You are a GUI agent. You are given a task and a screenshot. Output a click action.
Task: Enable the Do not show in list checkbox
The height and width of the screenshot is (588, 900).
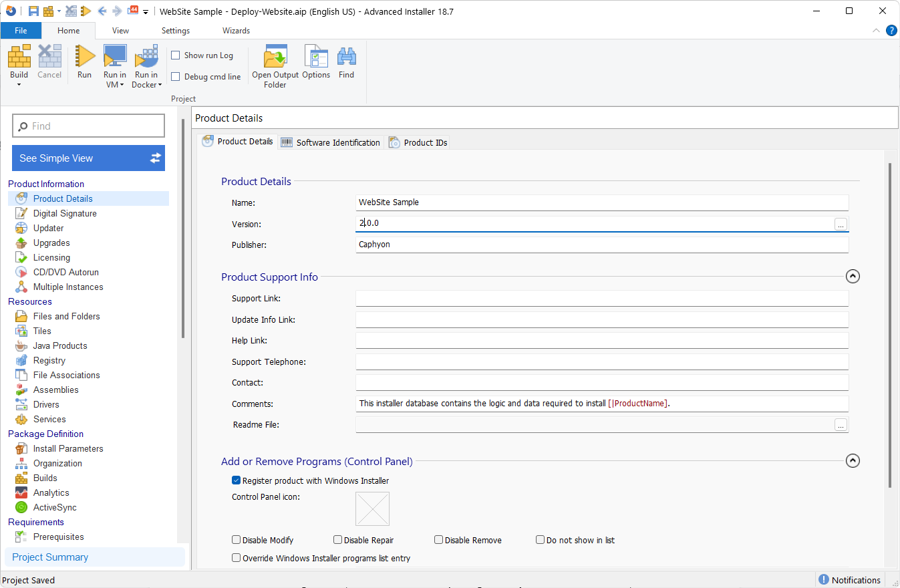point(540,540)
